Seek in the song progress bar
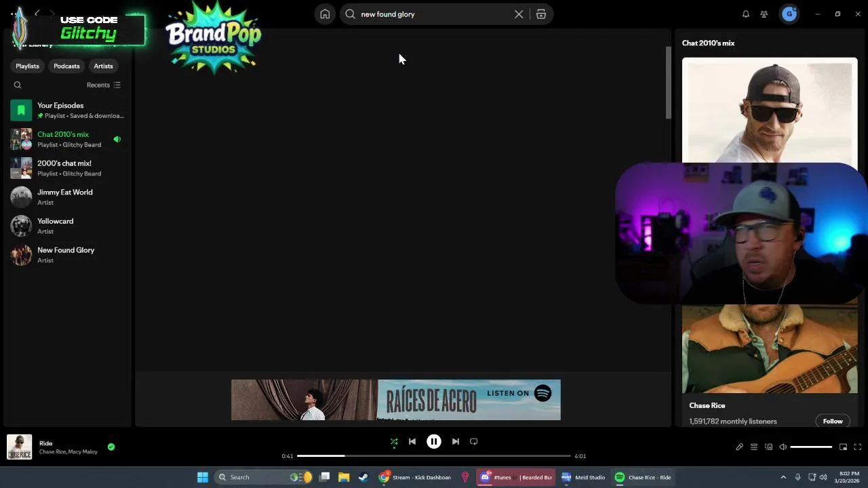 tap(434, 456)
